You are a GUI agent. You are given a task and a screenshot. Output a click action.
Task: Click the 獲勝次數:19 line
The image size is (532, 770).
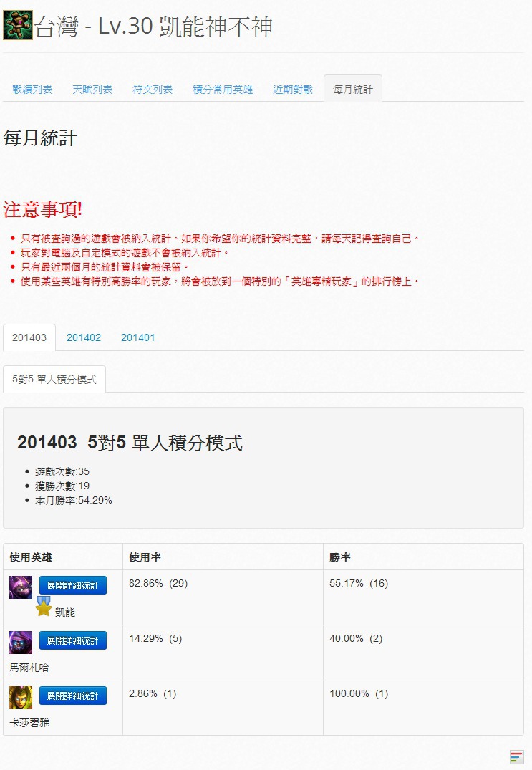pos(62,486)
